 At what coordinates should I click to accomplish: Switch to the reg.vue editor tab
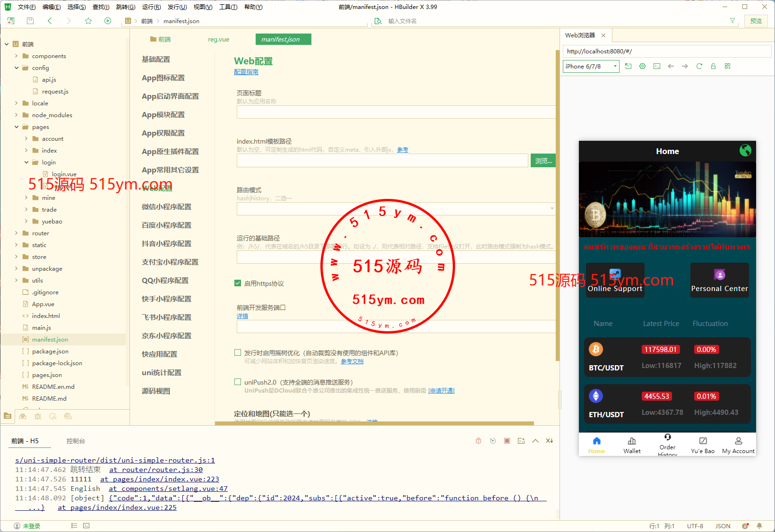click(x=218, y=39)
